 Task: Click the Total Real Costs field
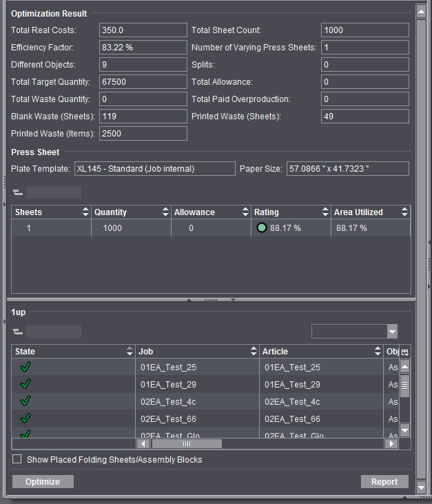(x=143, y=30)
